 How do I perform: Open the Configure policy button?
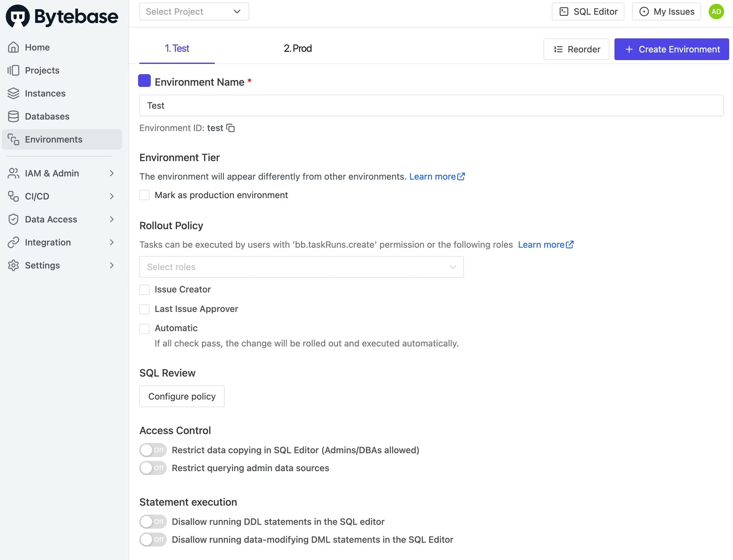(181, 396)
